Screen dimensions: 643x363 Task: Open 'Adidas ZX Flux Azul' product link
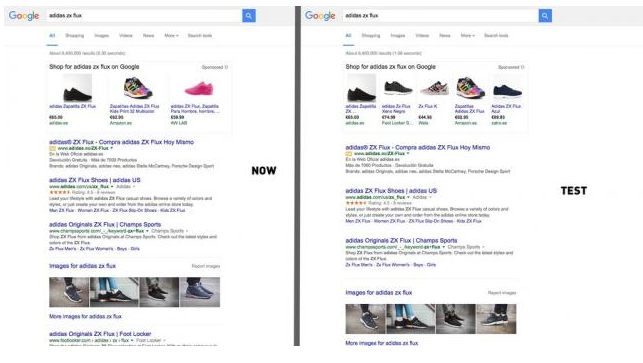pyautogui.click(x=506, y=109)
